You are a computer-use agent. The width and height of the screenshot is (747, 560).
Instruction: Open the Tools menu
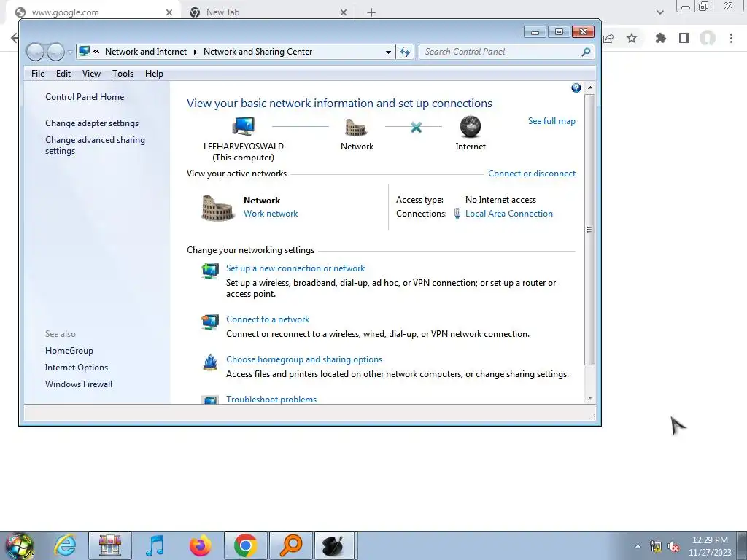(123, 74)
